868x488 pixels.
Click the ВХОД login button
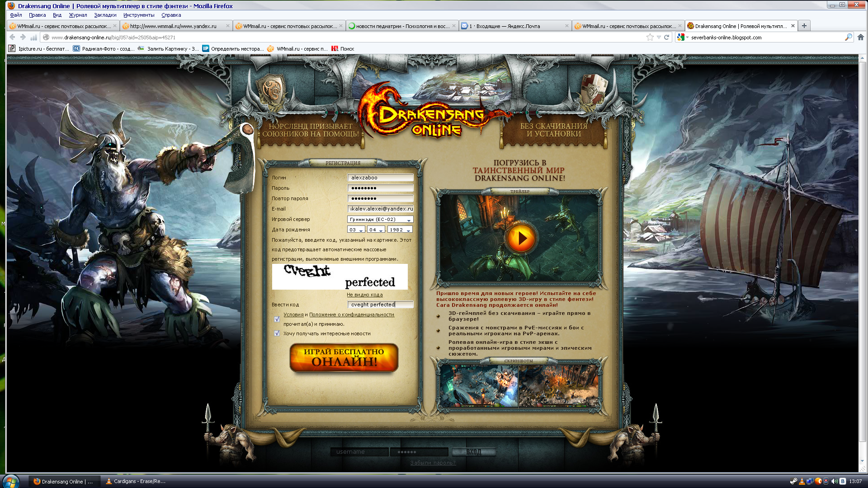[473, 452]
